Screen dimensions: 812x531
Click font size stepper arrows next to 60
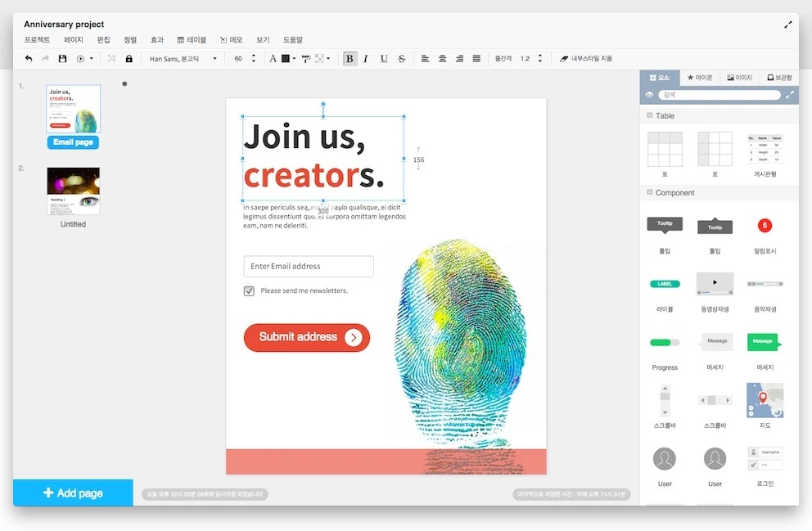point(254,58)
